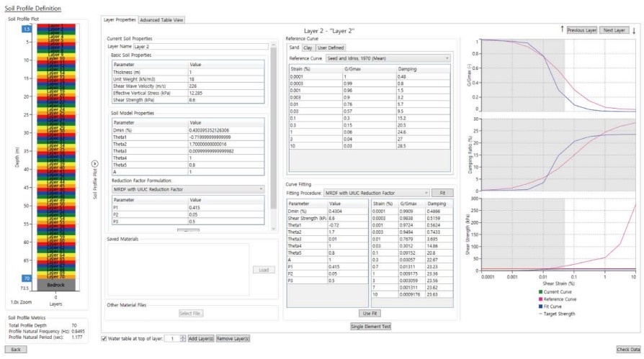Screen dimensions: 644x359
Task: Open Reduction Factor Formulation dropdown
Action: [x=188, y=189]
